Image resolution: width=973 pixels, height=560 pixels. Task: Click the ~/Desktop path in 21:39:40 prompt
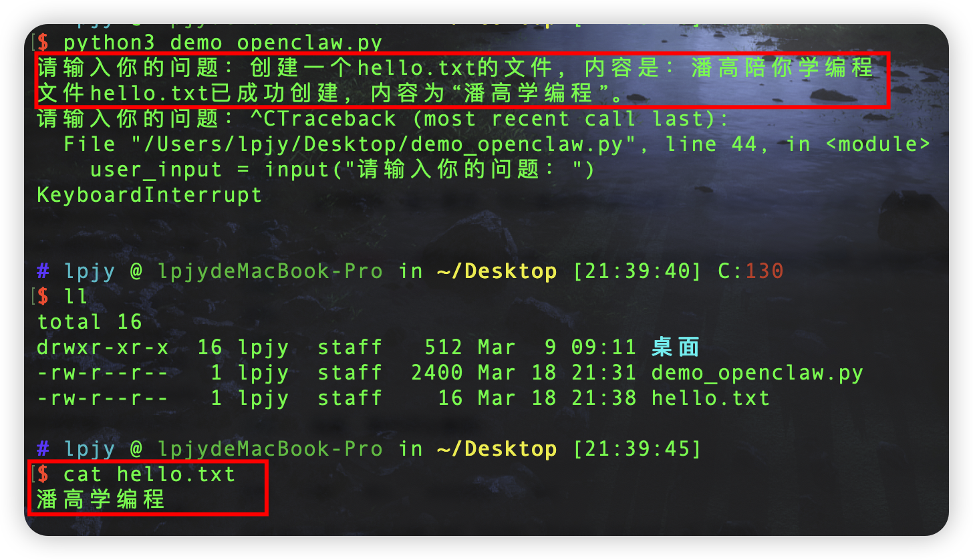point(497,271)
